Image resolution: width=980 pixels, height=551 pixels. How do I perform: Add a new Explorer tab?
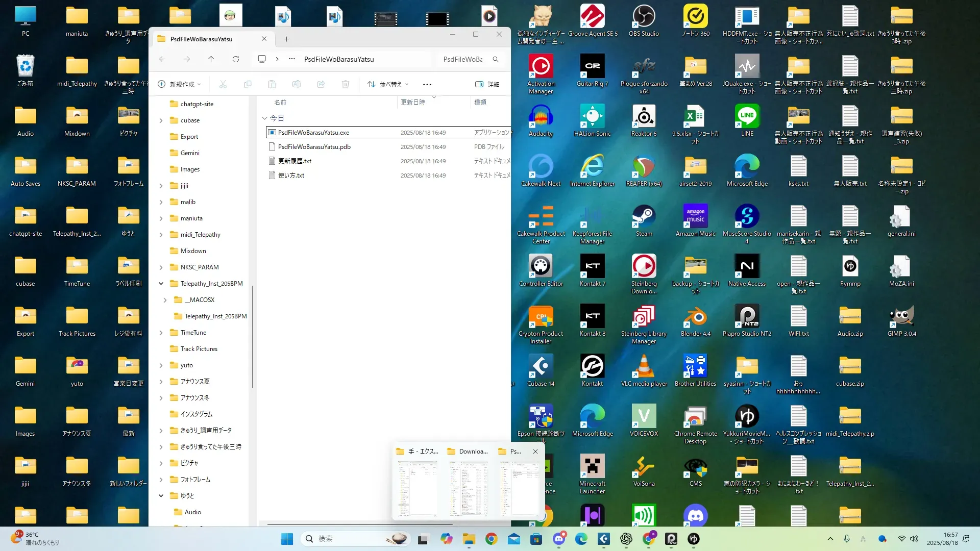[x=286, y=39]
